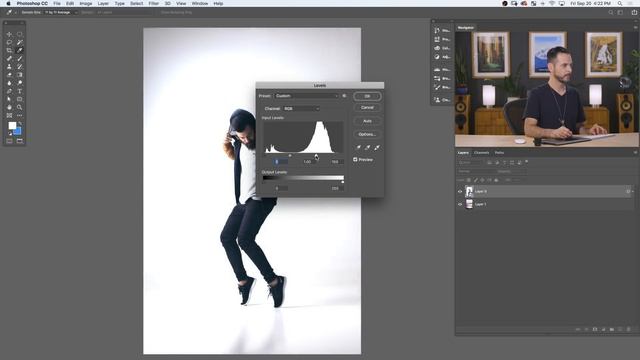Select the Gradient tool
Image resolution: width=640 pixels, height=360 pixels.
click(x=20, y=75)
